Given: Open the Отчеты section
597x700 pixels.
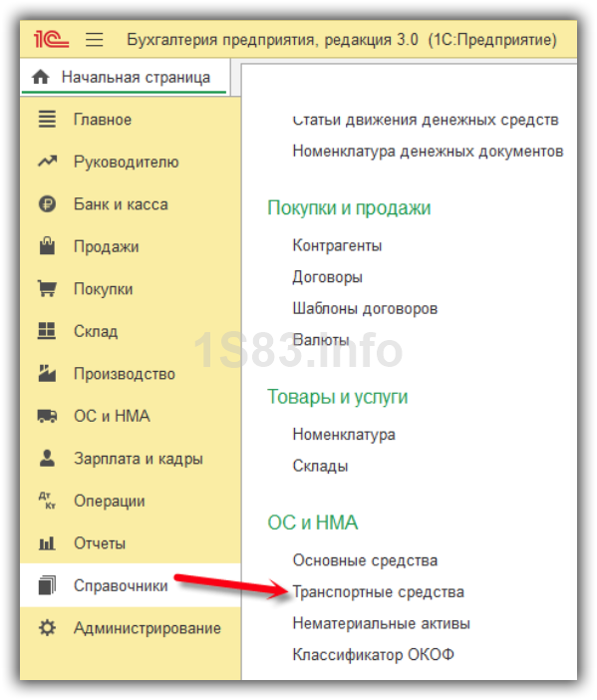Looking at the screenshot, I should (100, 543).
